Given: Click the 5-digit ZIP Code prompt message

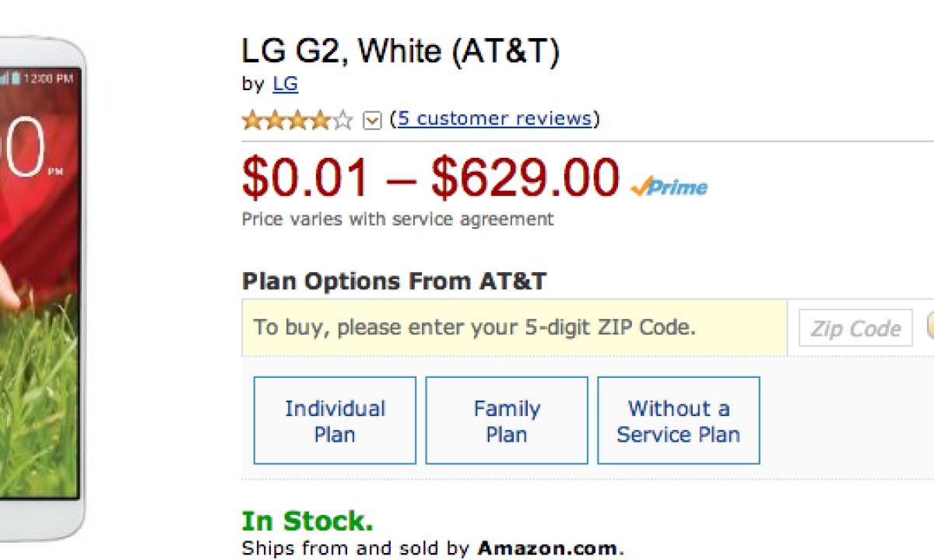Looking at the screenshot, I should (x=474, y=327).
